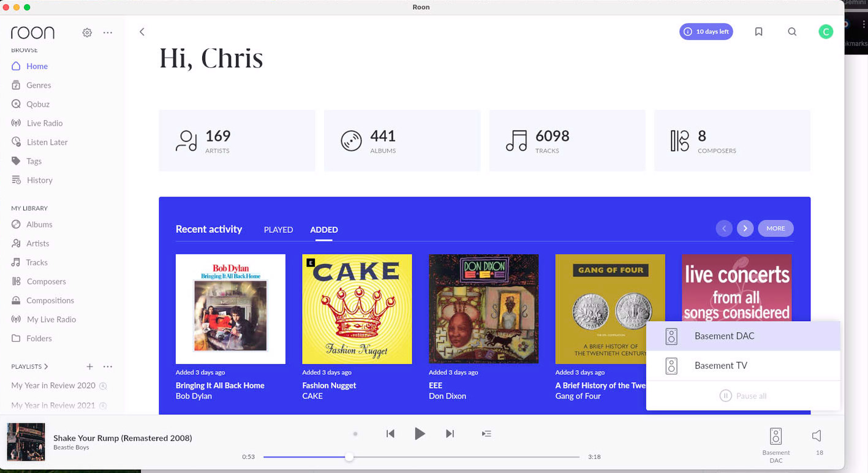
Task: Switch to the Played tab
Action: click(278, 230)
